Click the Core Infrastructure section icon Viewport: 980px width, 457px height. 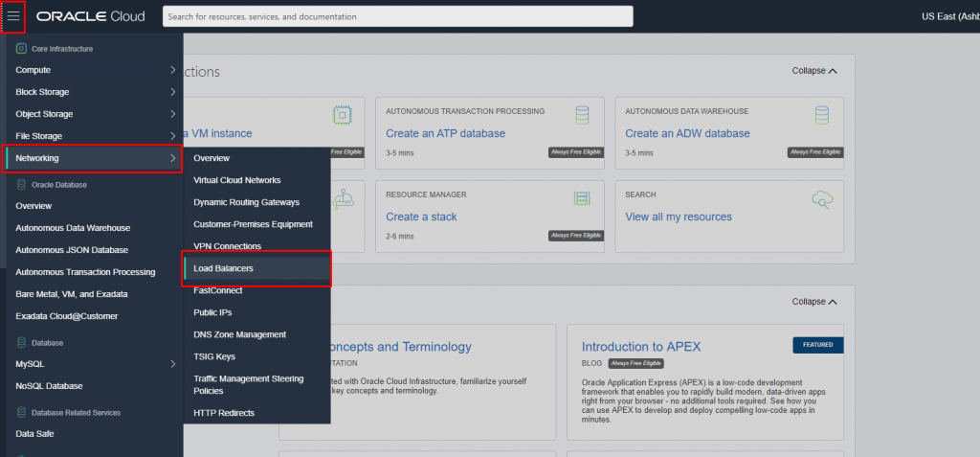pyautogui.click(x=21, y=48)
